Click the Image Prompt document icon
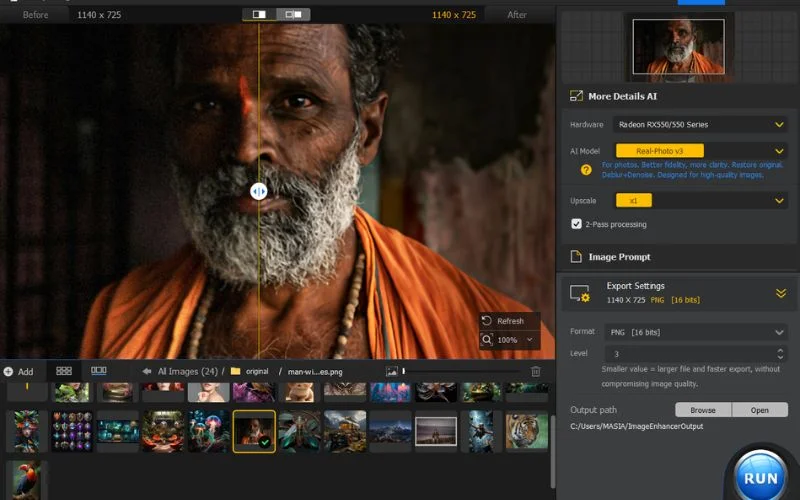The height and width of the screenshot is (500, 800). coord(576,257)
